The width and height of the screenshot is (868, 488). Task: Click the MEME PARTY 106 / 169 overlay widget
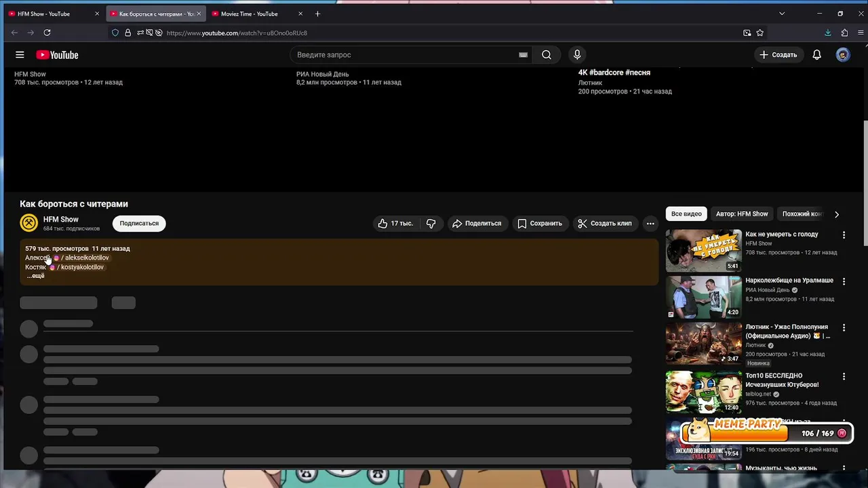pyautogui.click(x=766, y=431)
